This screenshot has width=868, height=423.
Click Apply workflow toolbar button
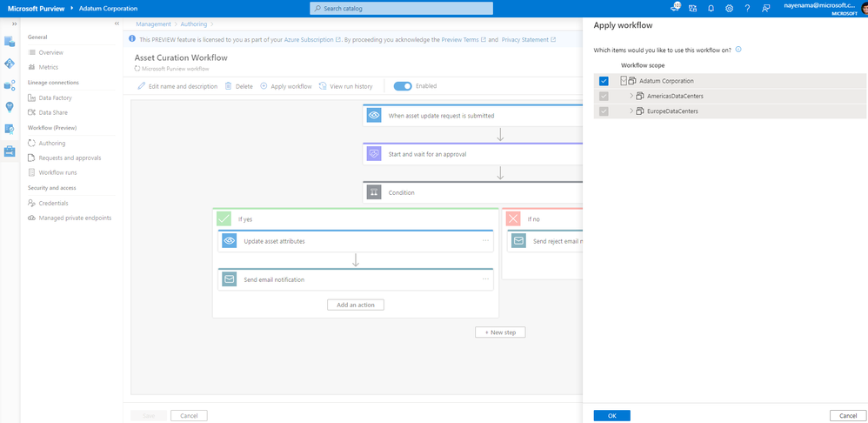click(x=286, y=86)
